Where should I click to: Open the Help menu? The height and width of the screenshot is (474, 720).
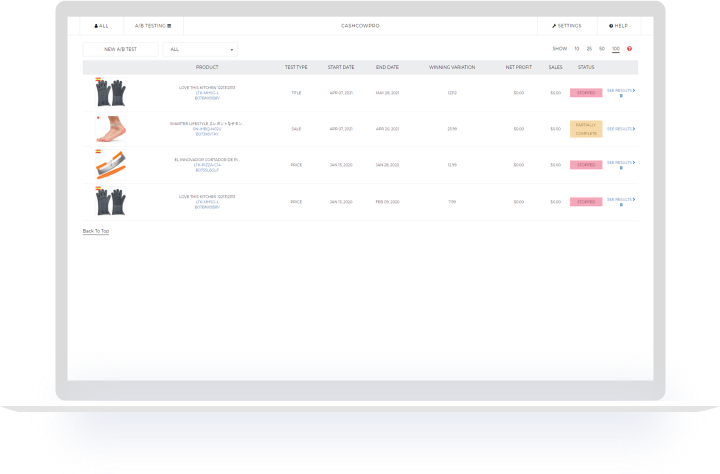(x=619, y=26)
